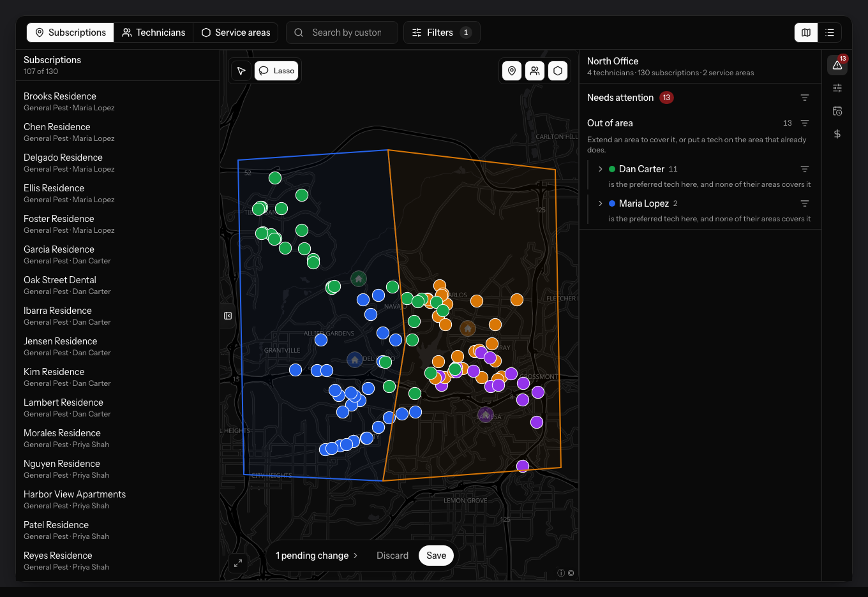Switch to map view

point(806,33)
